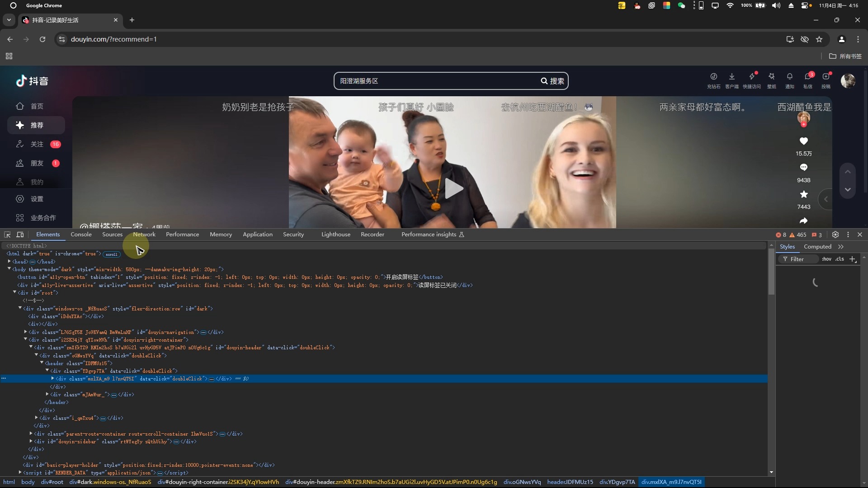Click the errors count badge 8
Image resolution: width=868 pixels, height=488 pixels.
point(781,235)
